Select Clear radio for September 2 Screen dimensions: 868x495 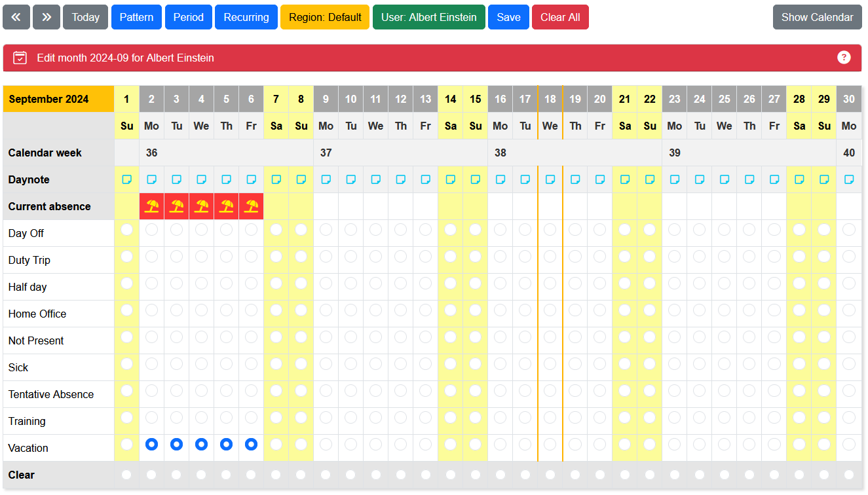point(152,475)
